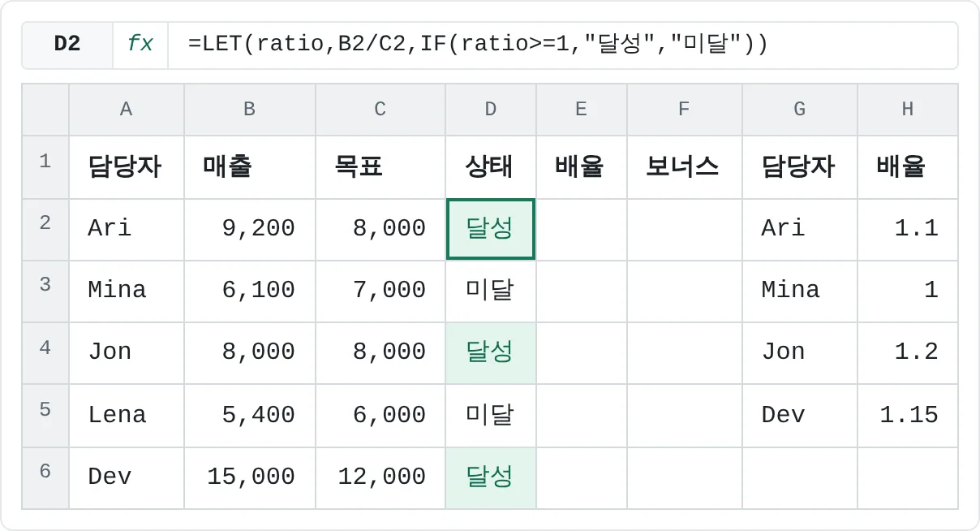Click the 매출 header cell
The height and width of the screenshot is (531, 980).
250,167
